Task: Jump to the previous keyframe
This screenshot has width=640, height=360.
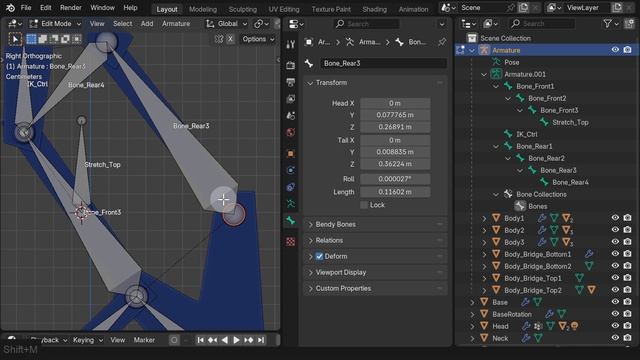Action: (x=212, y=340)
